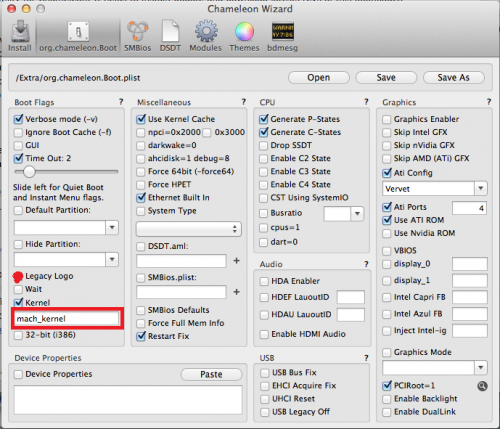Click the Intel Capri FB value field
Viewport: 500px width, 429px height.
(470, 297)
